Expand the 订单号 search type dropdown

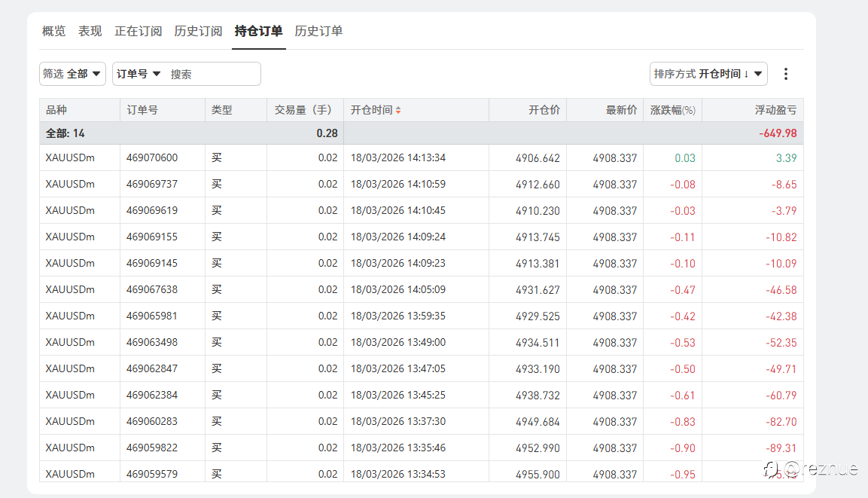pyautogui.click(x=139, y=74)
